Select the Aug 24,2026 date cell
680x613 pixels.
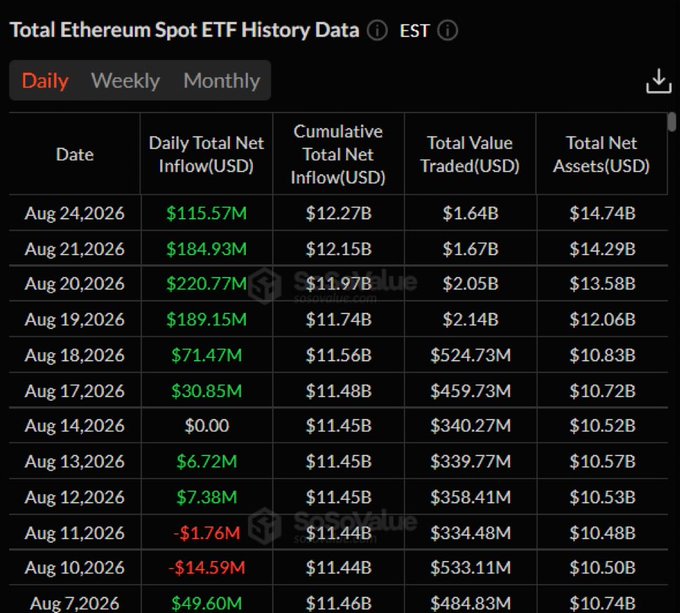pyautogui.click(x=75, y=213)
